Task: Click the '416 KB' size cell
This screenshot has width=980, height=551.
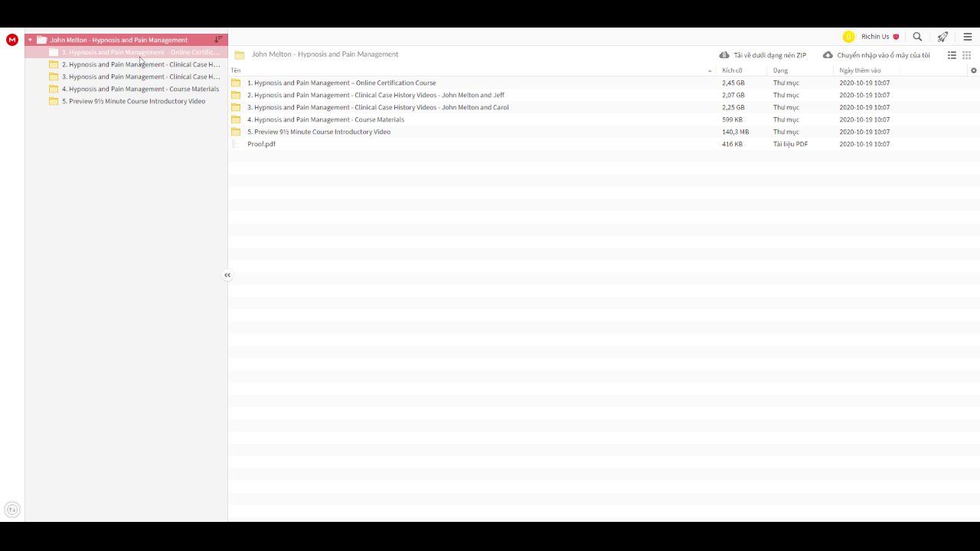Action: [x=732, y=144]
